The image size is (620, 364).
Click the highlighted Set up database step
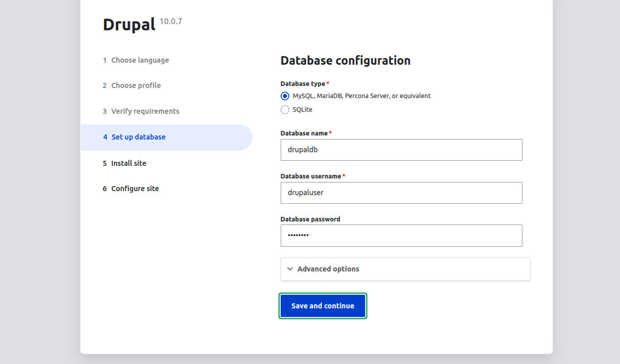pyautogui.click(x=138, y=137)
